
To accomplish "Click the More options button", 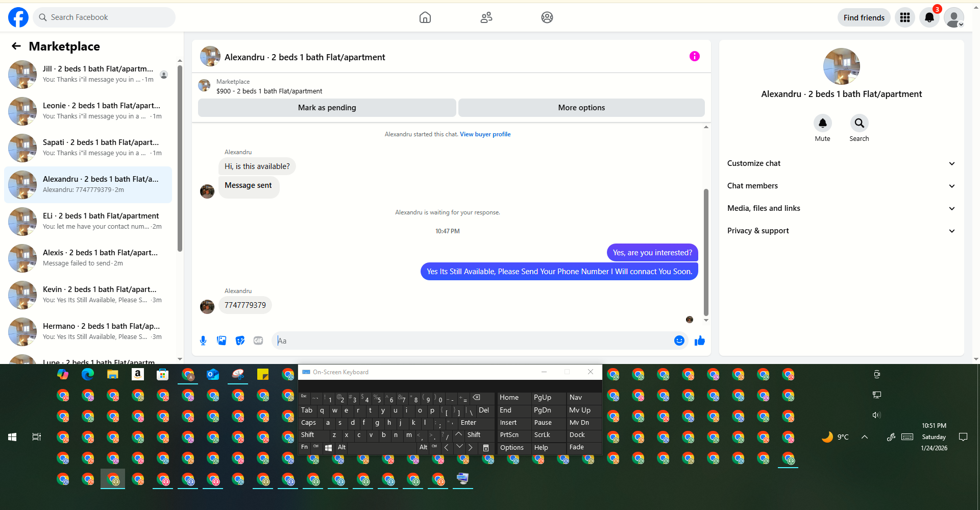I will click(581, 108).
